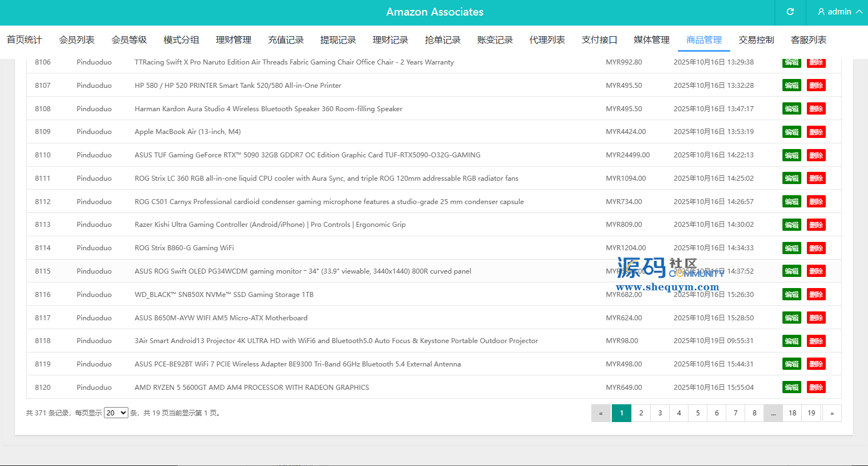This screenshot has width=868, height=466.
Task: Open the 交易控制 tab
Action: coord(756,40)
